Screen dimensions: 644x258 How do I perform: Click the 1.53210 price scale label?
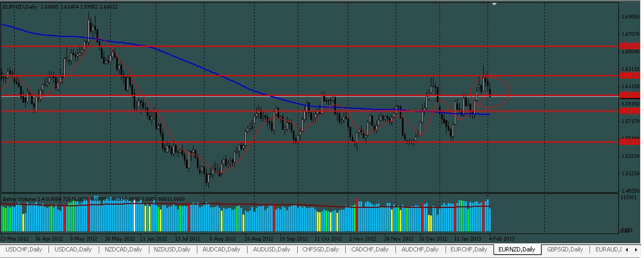[x=630, y=156]
